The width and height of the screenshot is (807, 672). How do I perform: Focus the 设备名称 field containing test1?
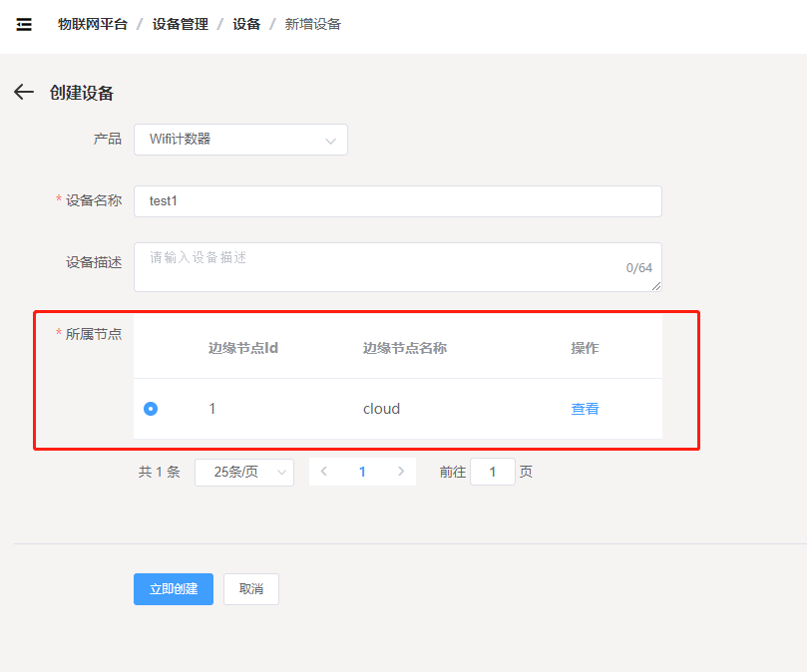(398, 201)
